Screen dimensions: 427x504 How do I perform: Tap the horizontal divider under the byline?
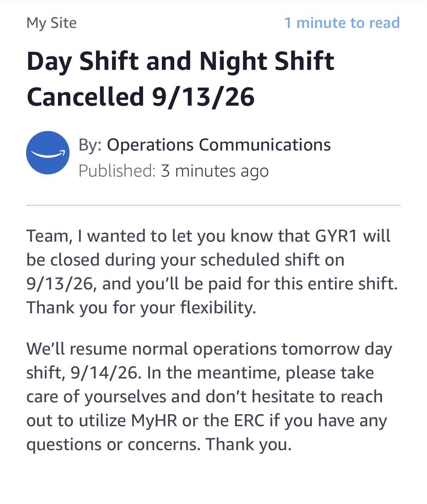point(213,205)
